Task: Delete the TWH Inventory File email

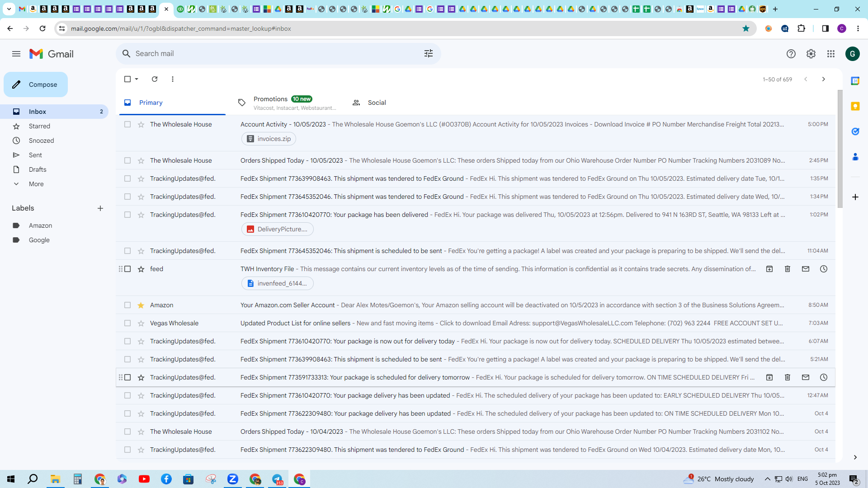Action: click(788, 269)
